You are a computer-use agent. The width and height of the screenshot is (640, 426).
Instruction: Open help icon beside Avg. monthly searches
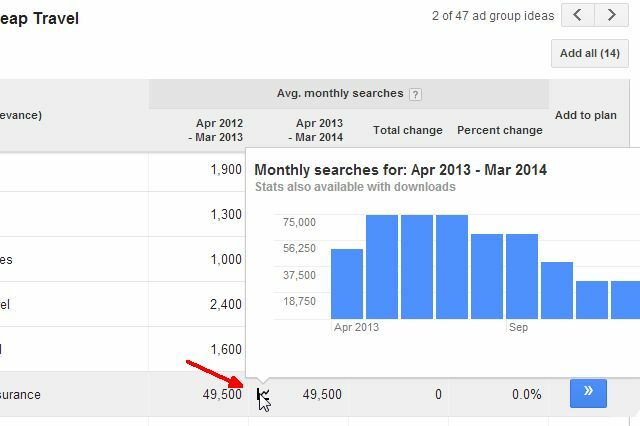click(415, 95)
